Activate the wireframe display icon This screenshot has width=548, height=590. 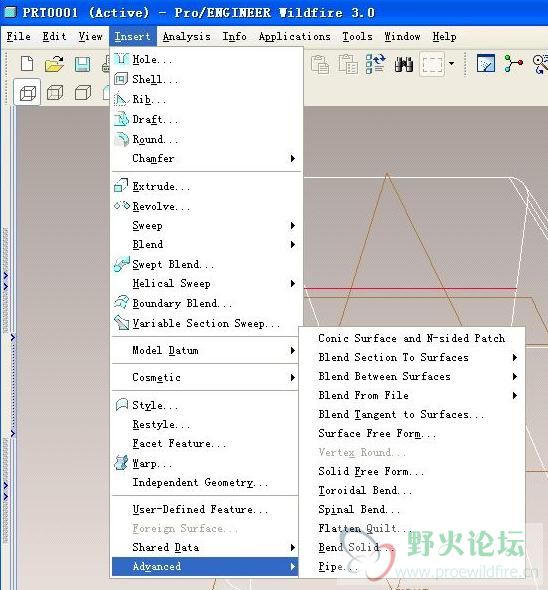(x=27, y=93)
